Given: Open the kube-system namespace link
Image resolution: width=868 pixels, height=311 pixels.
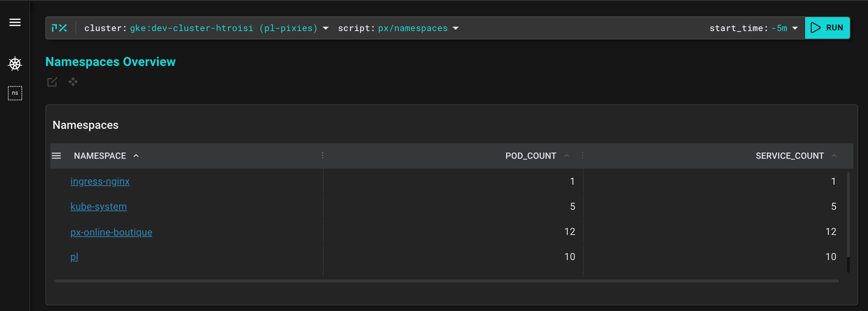Looking at the screenshot, I should coord(99,207).
